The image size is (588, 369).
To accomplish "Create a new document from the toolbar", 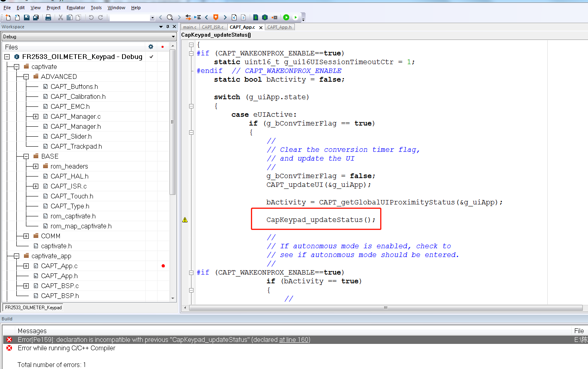I will click(8, 17).
